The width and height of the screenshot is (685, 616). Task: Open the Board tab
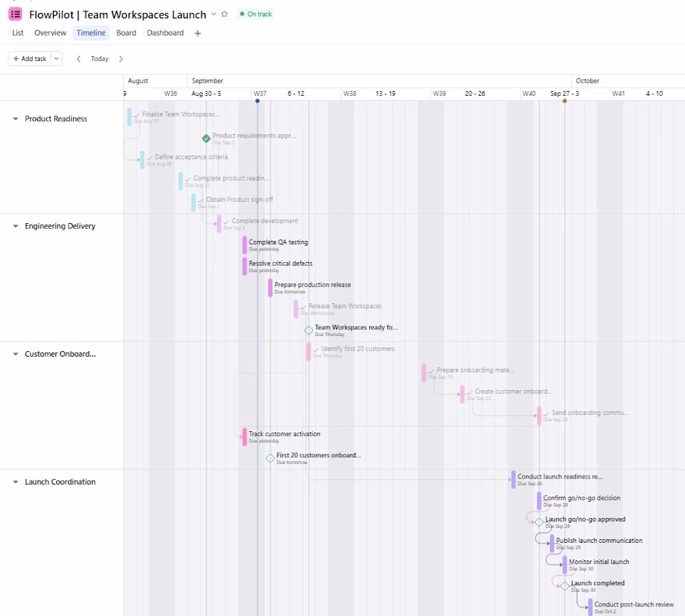tap(126, 33)
